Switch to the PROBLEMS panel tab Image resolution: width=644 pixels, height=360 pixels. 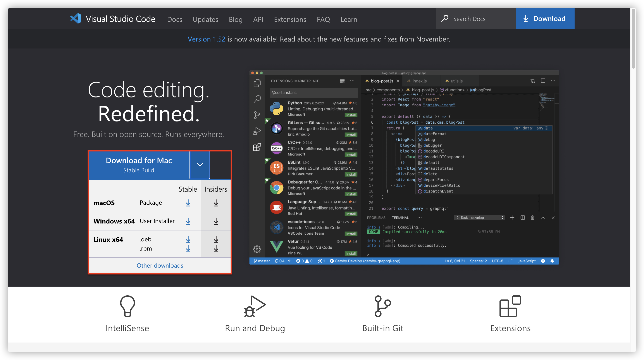point(376,218)
